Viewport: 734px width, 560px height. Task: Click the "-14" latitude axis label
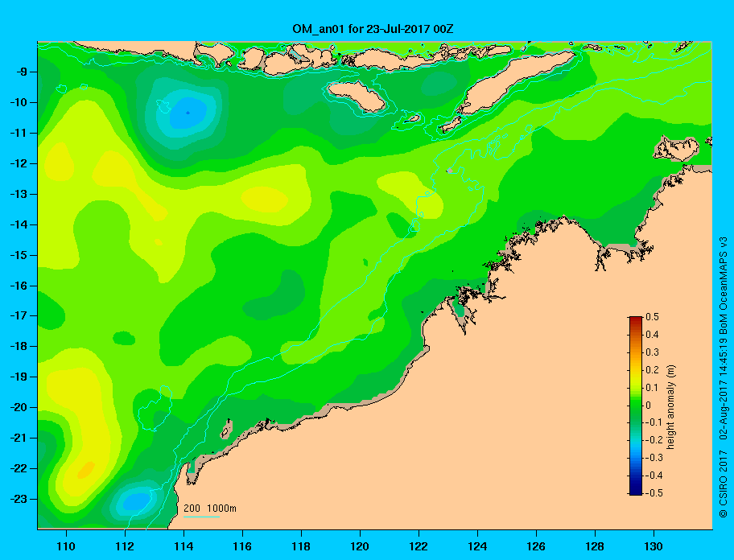pos(19,225)
